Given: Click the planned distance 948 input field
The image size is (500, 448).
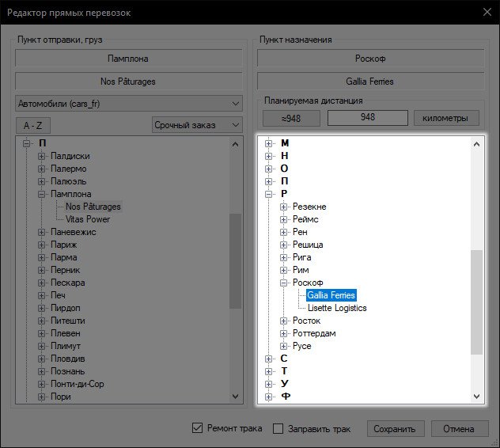Looking at the screenshot, I should [x=366, y=118].
